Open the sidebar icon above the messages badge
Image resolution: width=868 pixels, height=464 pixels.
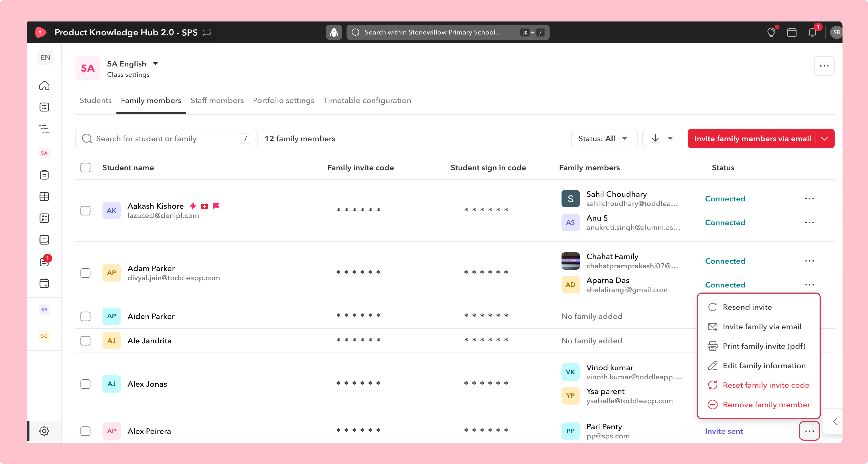coord(44,240)
